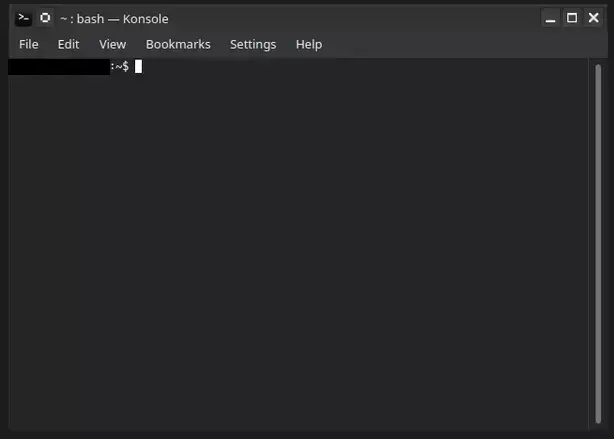Screen dimensions: 614x439
Task: Close the Konsole window
Action: 594,18
